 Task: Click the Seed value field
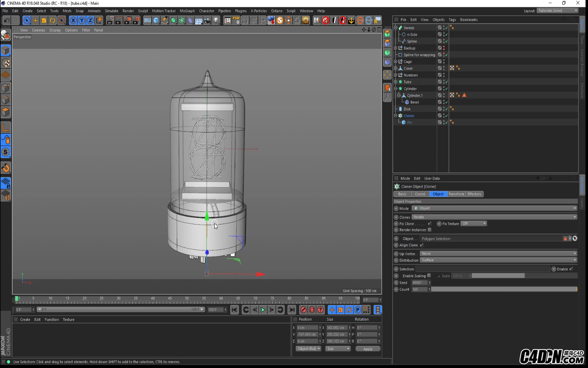(420, 283)
